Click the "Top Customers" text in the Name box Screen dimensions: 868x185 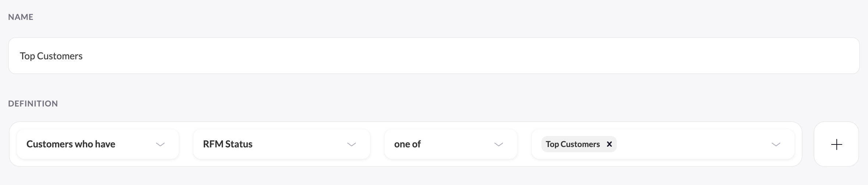click(x=51, y=56)
